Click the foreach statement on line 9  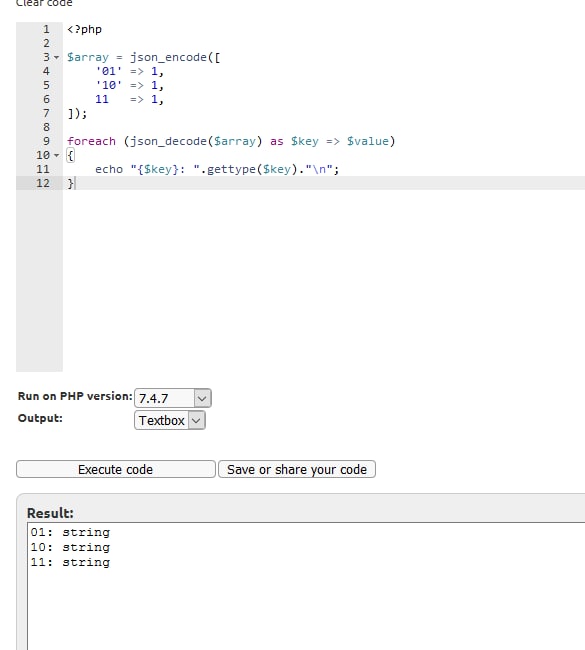point(231,141)
